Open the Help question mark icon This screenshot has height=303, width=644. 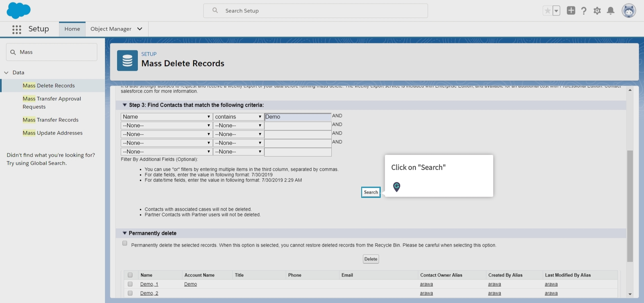click(584, 10)
